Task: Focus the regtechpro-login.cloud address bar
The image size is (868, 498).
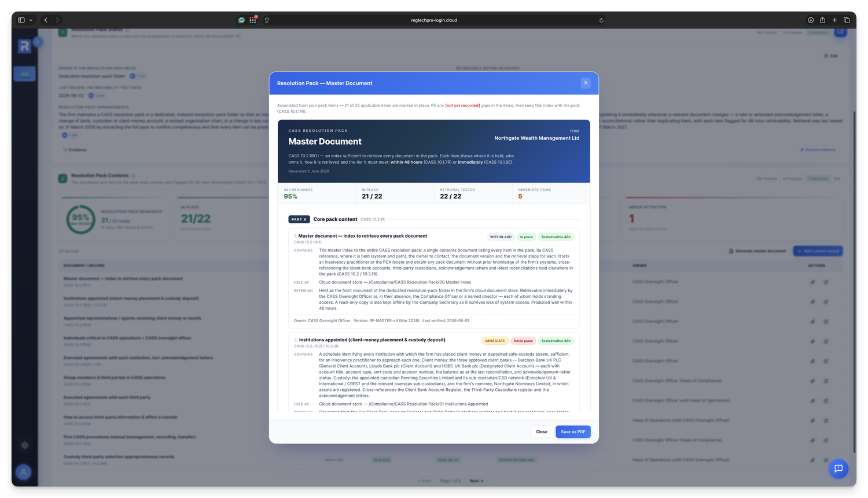Action: pyautogui.click(x=434, y=20)
